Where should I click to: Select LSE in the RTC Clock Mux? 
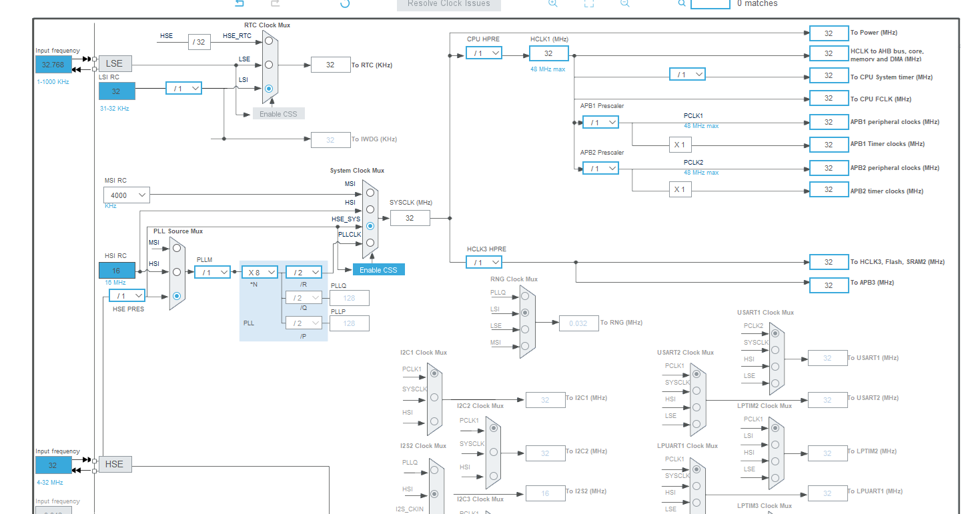[x=268, y=65]
